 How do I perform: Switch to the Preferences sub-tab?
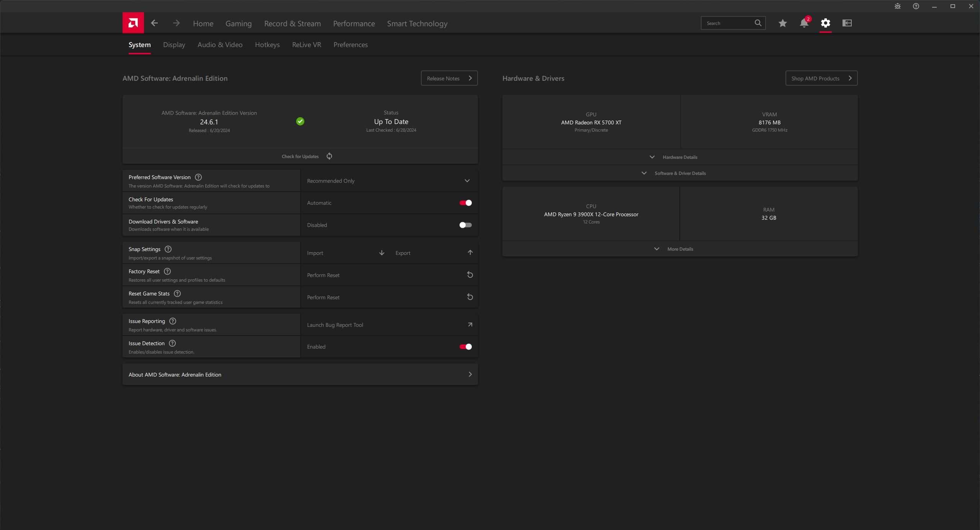(350, 45)
